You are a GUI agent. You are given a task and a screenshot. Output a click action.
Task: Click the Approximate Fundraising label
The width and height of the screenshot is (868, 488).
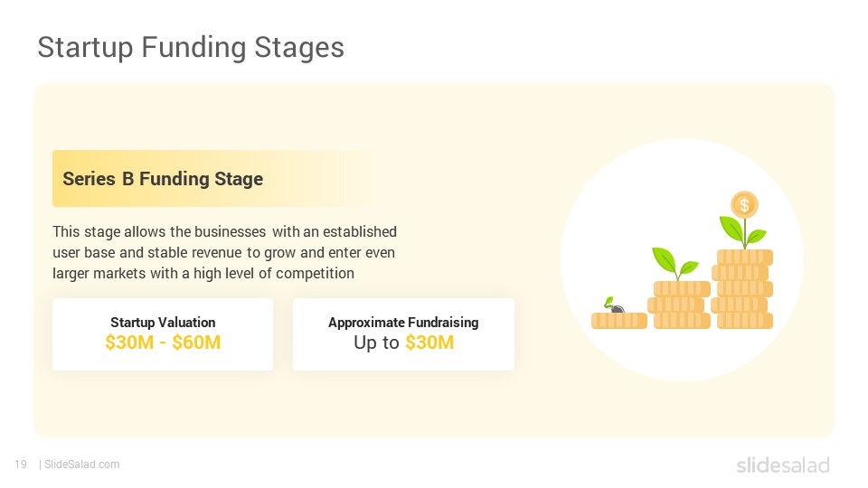click(x=403, y=322)
